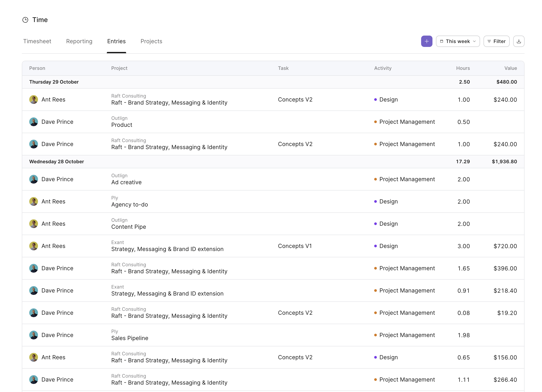542x392 pixels.
Task: Click Dave Prince avatar in Ad creative row
Action: 33,179
